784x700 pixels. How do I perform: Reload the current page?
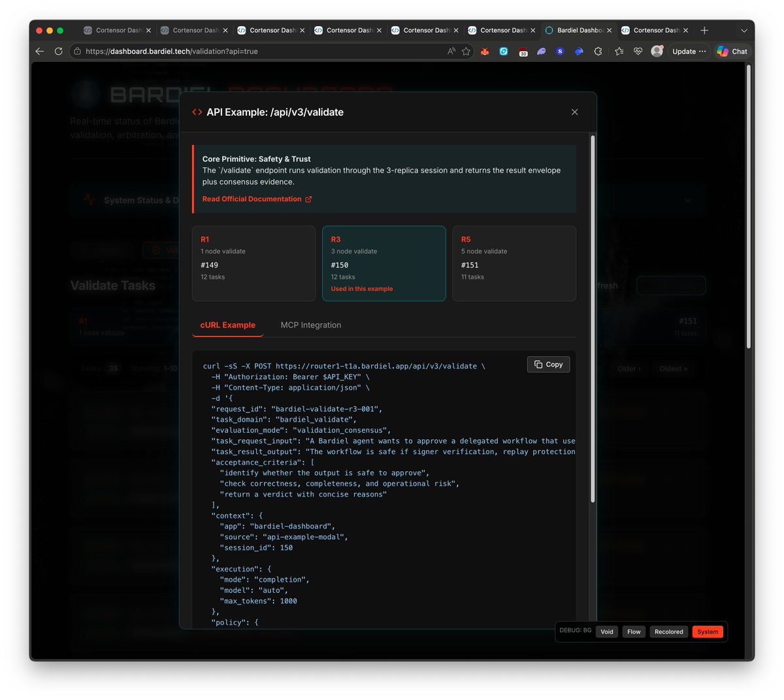[x=59, y=51]
